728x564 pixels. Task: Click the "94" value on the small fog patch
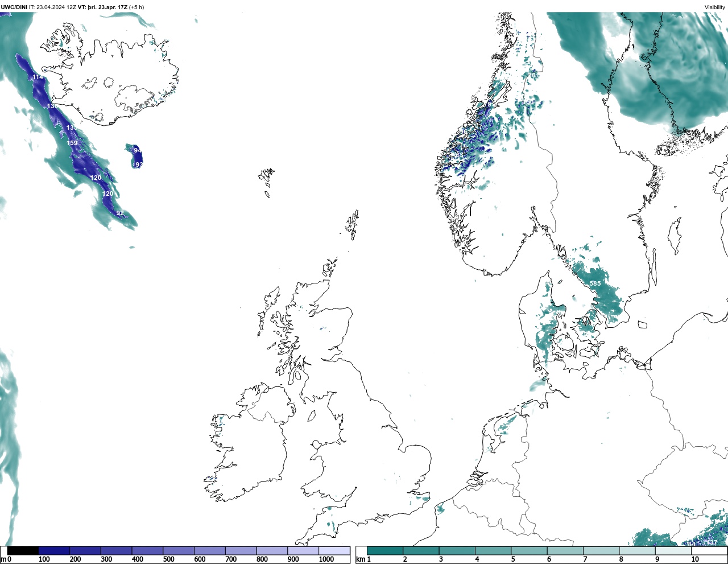[x=137, y=150]
